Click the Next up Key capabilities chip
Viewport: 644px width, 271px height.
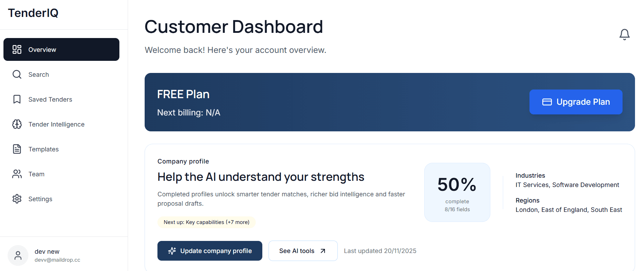coord(206,222)
